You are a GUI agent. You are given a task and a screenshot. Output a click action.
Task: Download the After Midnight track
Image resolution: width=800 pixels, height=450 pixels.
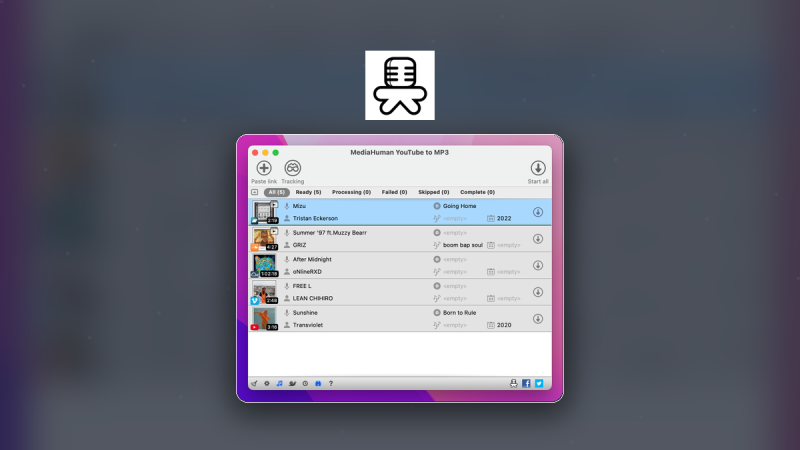[x=538, y=265]
